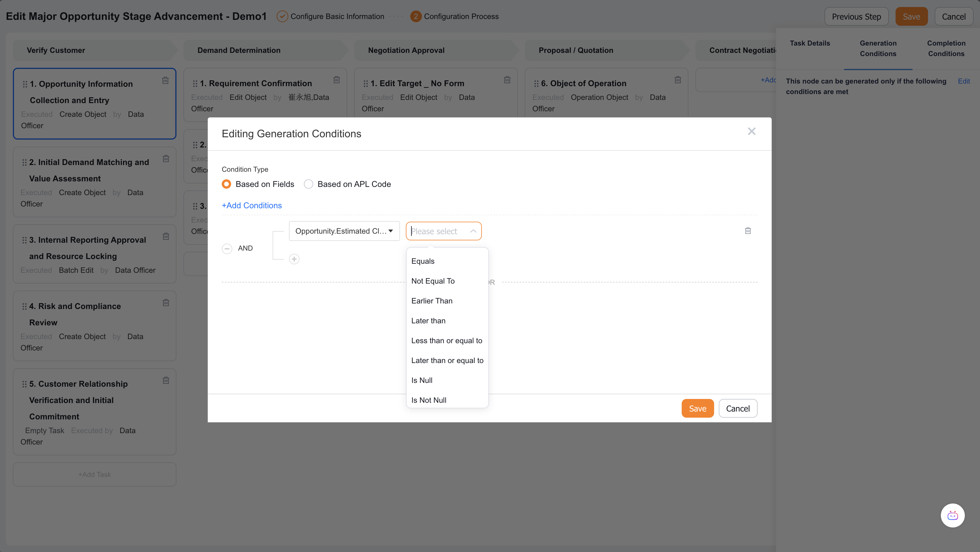This screenshot has height=552, width=980.
Task: Delete the Risk and Compliance Review task
Action: point(166,303)
